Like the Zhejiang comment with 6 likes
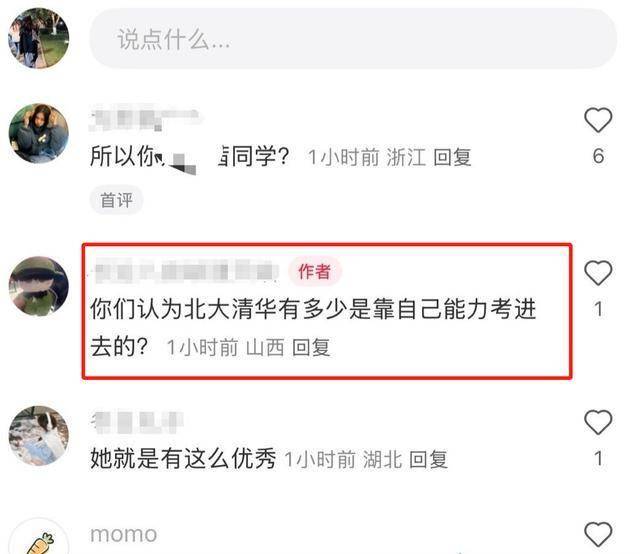The height and width of the screenshot is (554, 640). tap(598, 120)
